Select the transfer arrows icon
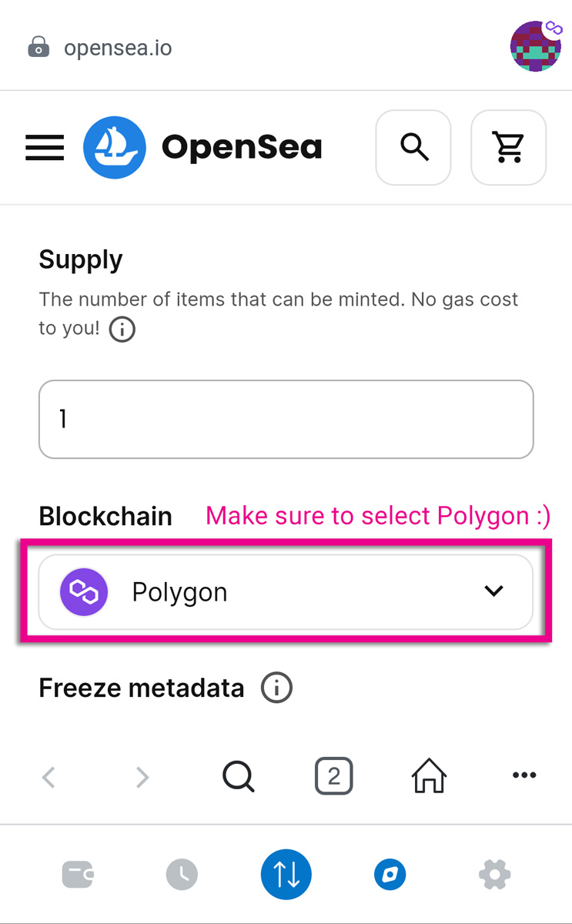Screen dimensions: 572x924 pos(286,875)
